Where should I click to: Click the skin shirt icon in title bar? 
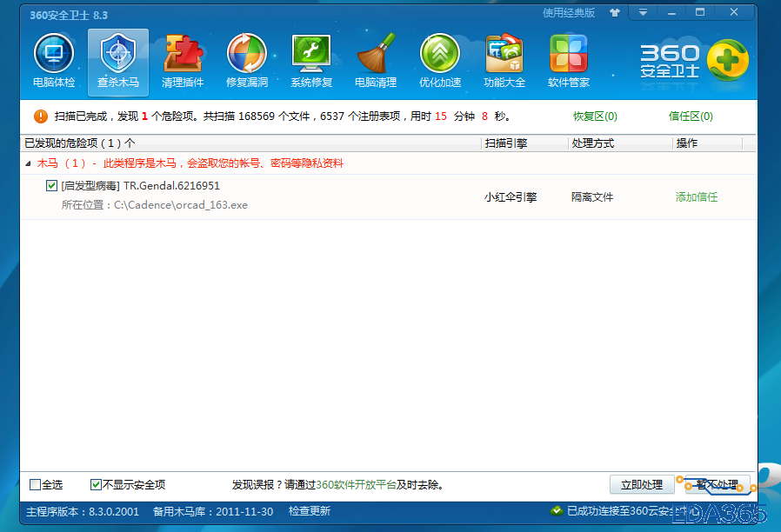615,13
